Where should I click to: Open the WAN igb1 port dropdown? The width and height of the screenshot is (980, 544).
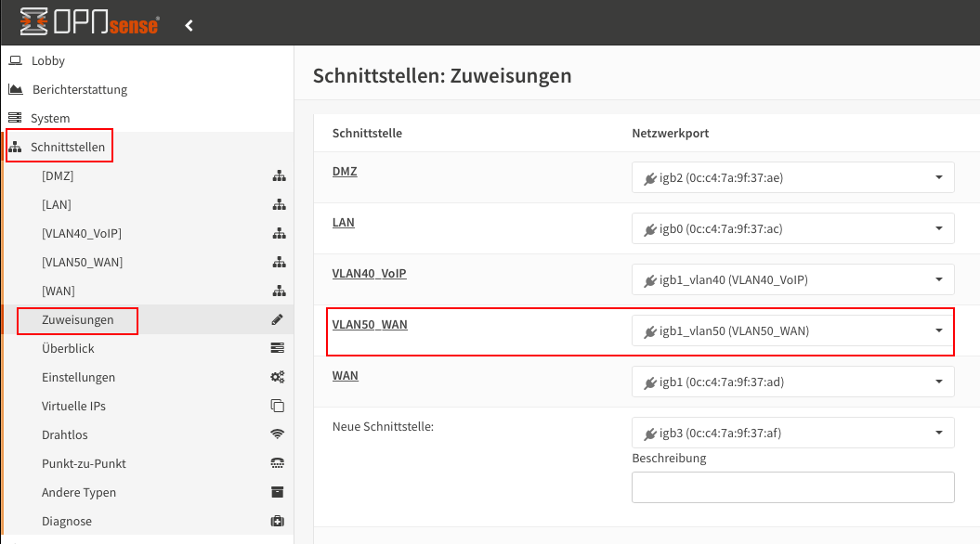point(792,382)
